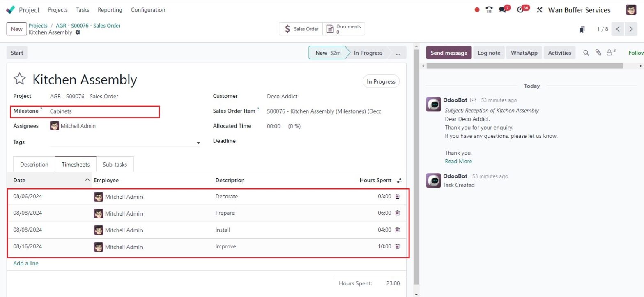Viewport: 644px width, 297px height.
Task: Switch to the Sub-tasks tab
Action: click(115, 165)
